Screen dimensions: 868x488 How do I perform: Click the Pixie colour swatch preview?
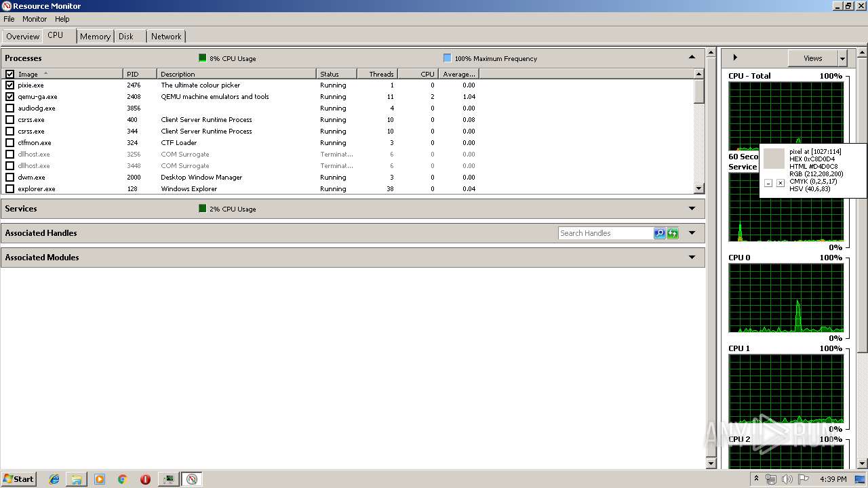(774, 159)
